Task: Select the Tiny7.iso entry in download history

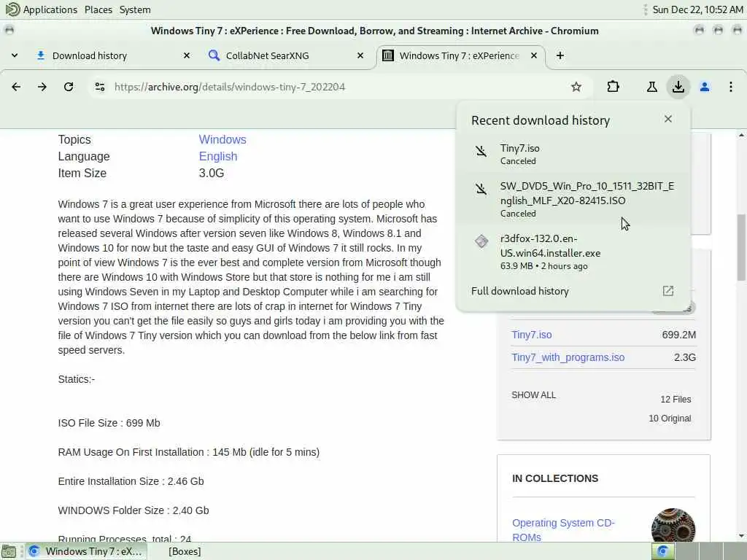Action: [573, 154]
